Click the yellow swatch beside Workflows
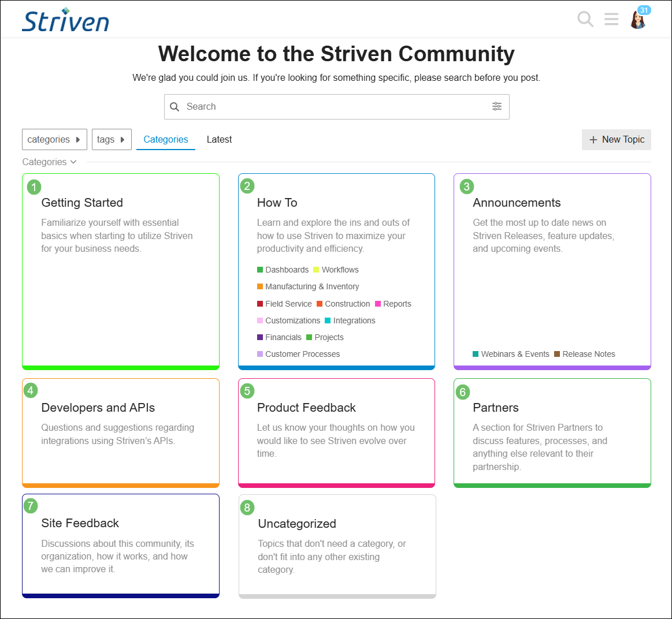The height and width of the screenshot is (619, 672). [x=316, y=270]
